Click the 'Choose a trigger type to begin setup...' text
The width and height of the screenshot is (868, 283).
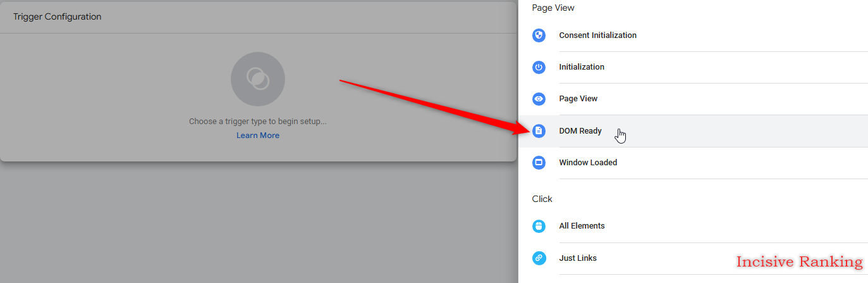pyautogui.click(x=258, y=121)
